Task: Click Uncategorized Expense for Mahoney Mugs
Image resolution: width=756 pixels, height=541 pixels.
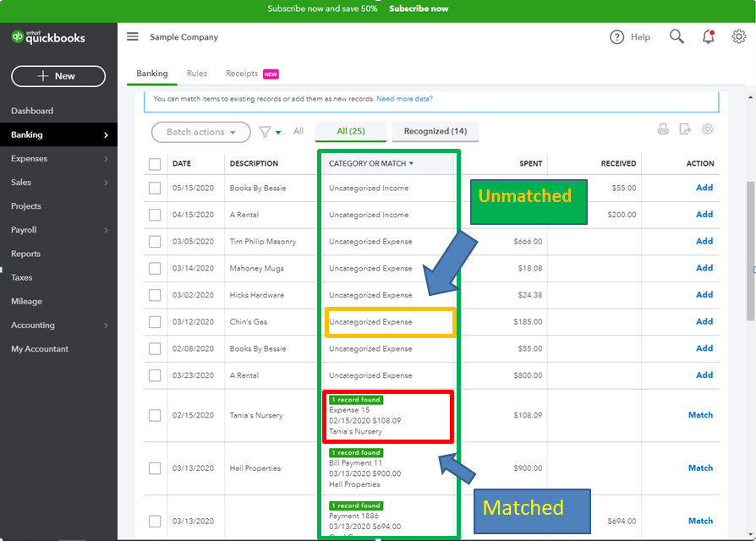Action: [x=370, y=268]
